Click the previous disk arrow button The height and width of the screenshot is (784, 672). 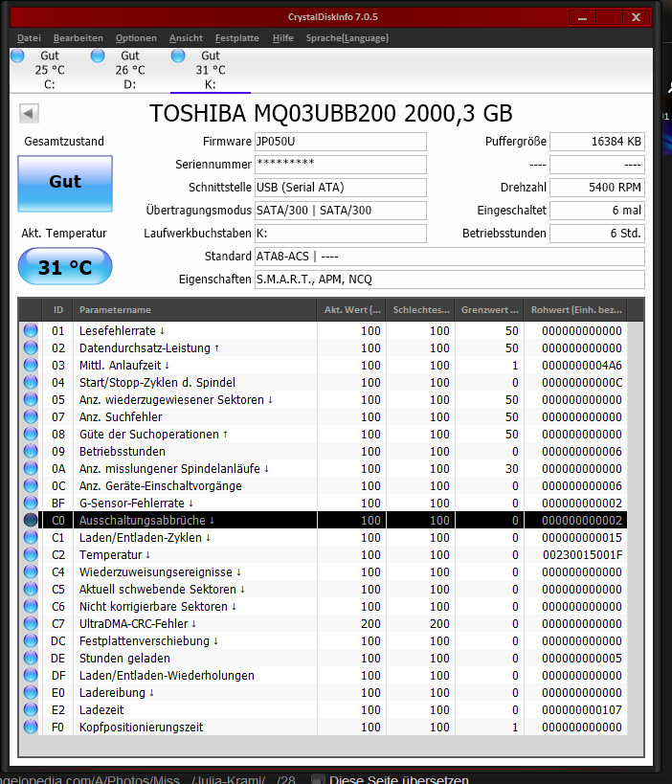click(x=29, y=113)
